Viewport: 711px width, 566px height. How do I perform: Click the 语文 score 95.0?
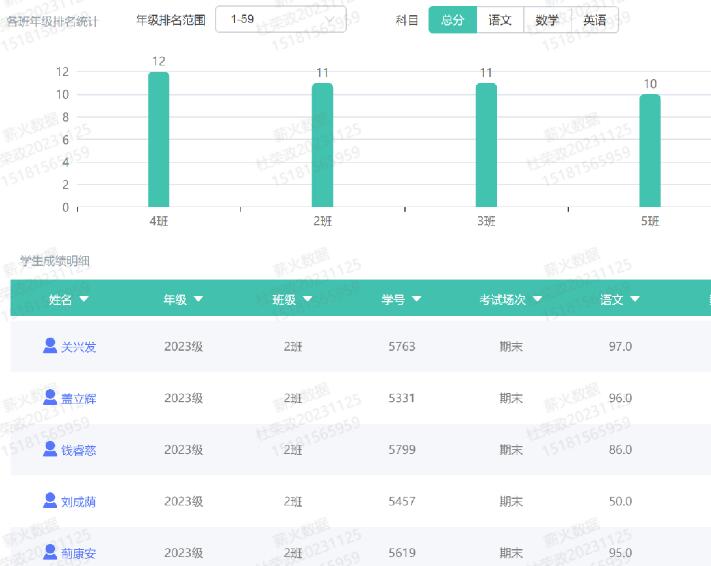point(620,553)
